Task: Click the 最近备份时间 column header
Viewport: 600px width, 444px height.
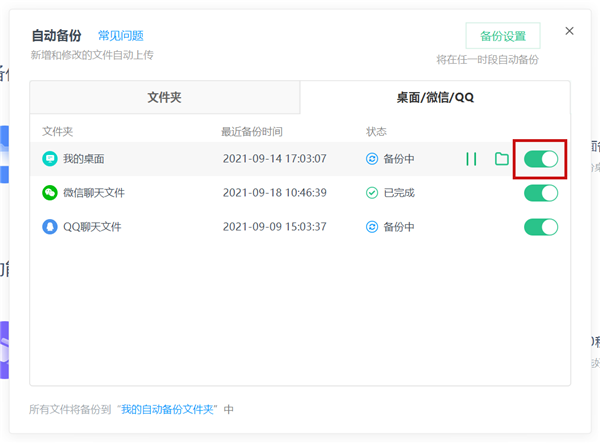Action: pos(252,132)
